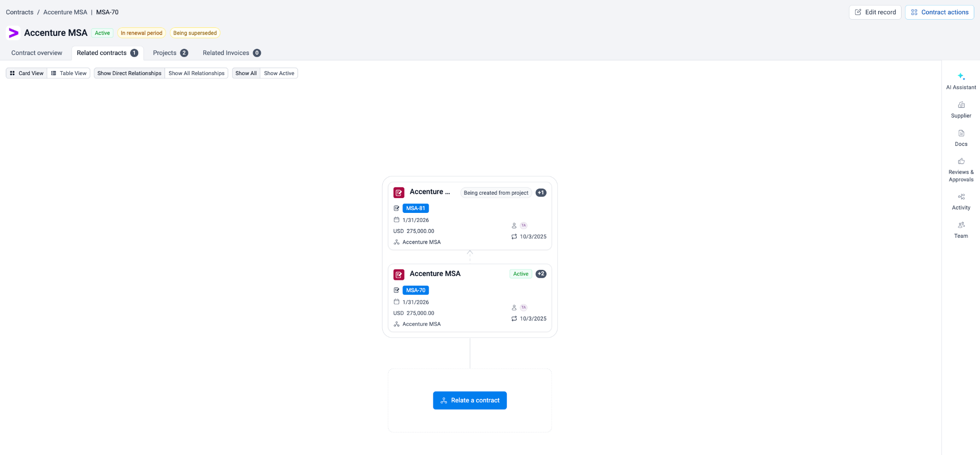This screenshot has width=980, height=455.
Task: Click the MSA-81 card contract icon
Action: 399,193
